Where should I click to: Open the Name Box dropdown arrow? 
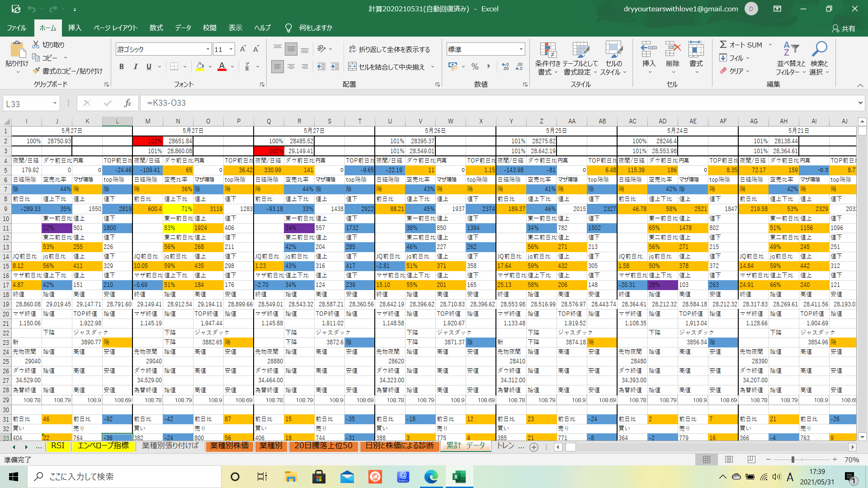55,103
